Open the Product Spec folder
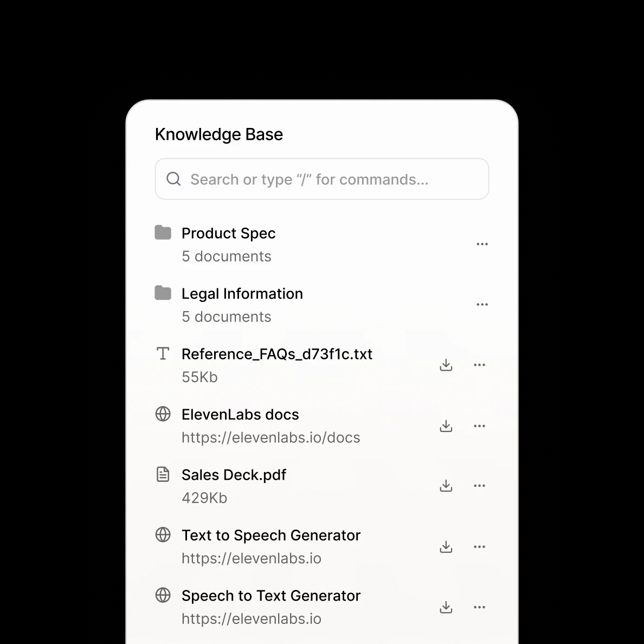The image size is (644, 644). pyautogui.click(x=228, y=233)
